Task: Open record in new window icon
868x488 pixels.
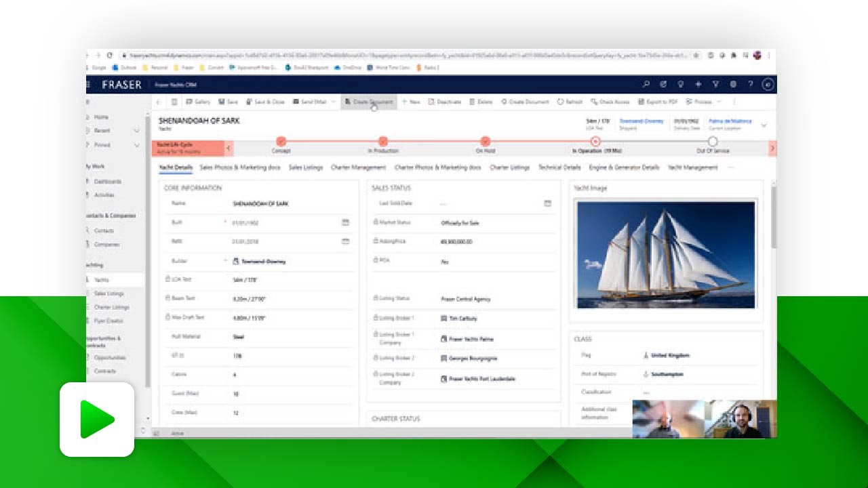Action: pos(174,102)
